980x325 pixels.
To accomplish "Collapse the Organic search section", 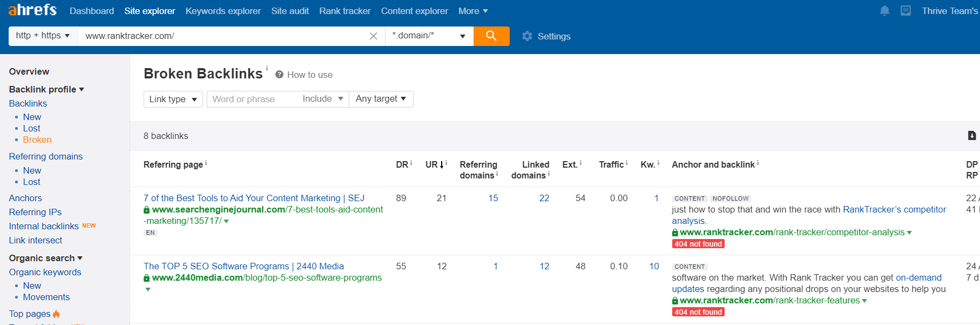I will tap(46, 258).
